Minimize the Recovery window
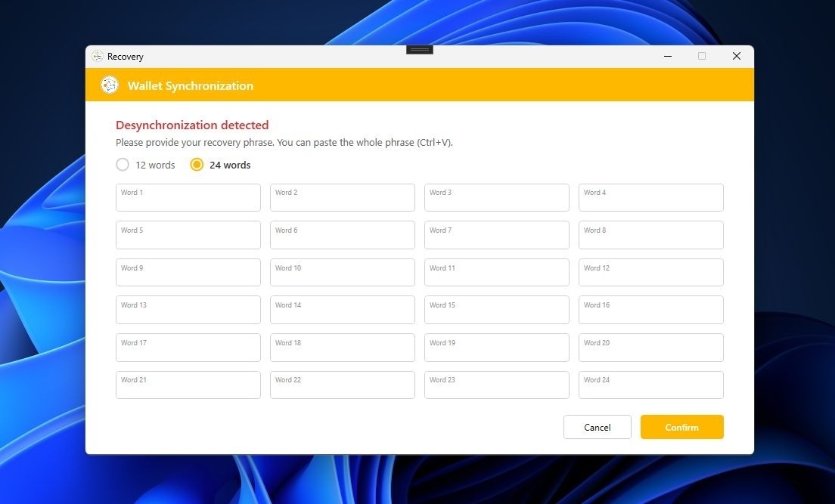 (x=667, y=56)
